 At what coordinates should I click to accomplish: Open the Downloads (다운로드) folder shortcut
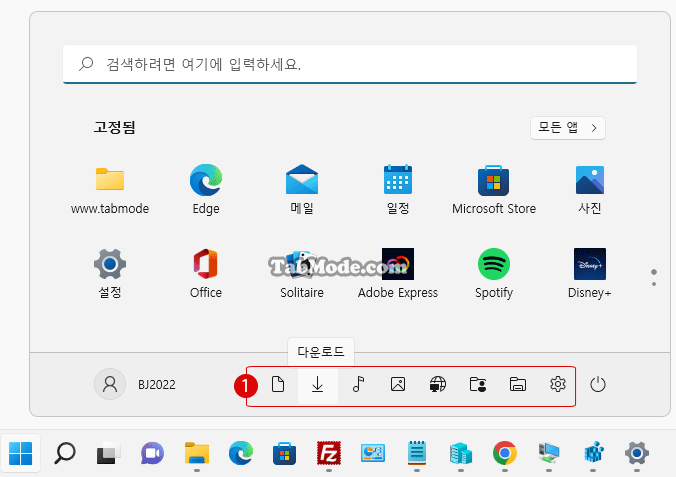click(318, 384)
